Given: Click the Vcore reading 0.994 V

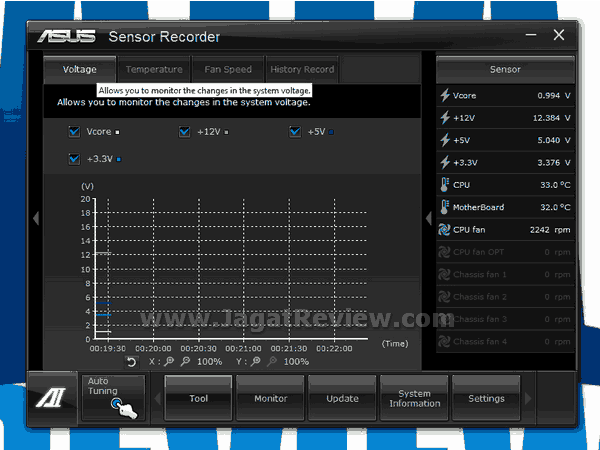Looking at the screenshot, I should 554,95.
